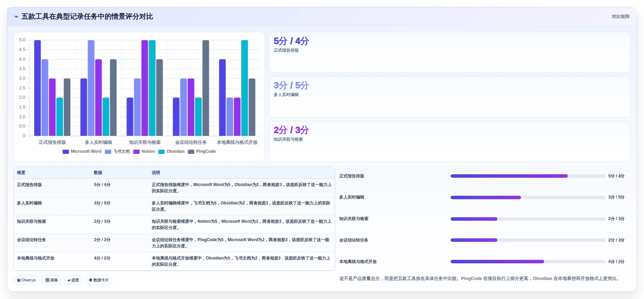Viewport: 644px width, 299px height.
Task: Click description mentioning Notion为5 in table
Action: point(241,225)
